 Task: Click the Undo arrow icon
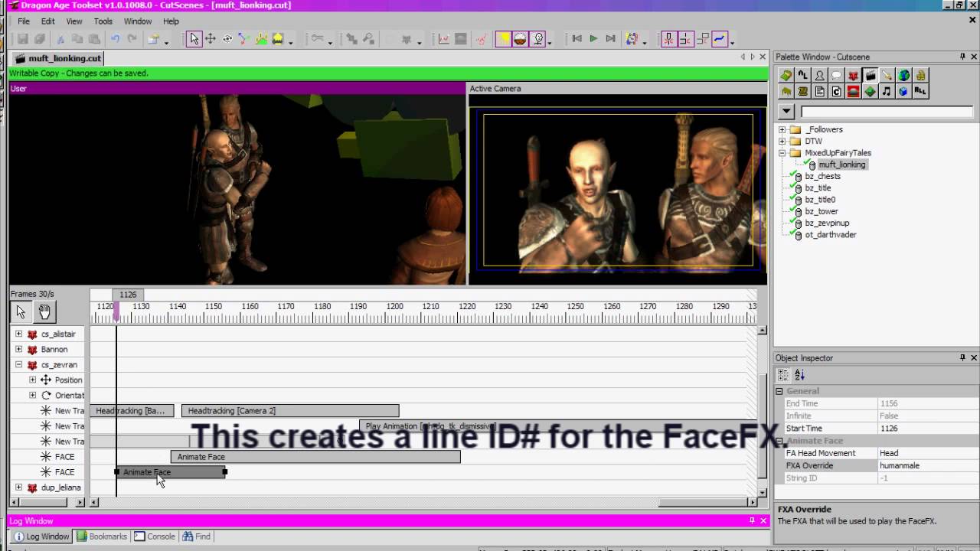pyautogui.click(x=115, y=39)
